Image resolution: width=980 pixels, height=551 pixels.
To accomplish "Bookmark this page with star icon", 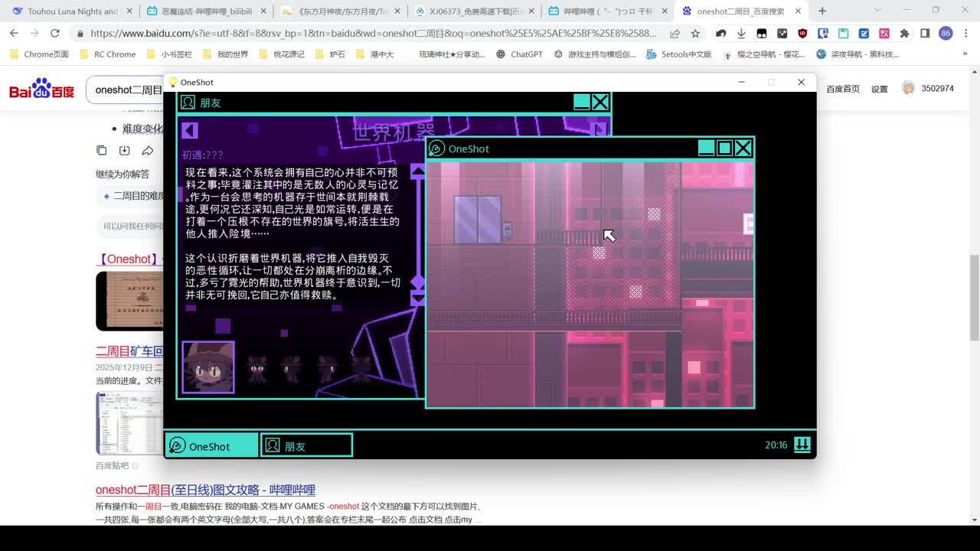I will 695,34.
